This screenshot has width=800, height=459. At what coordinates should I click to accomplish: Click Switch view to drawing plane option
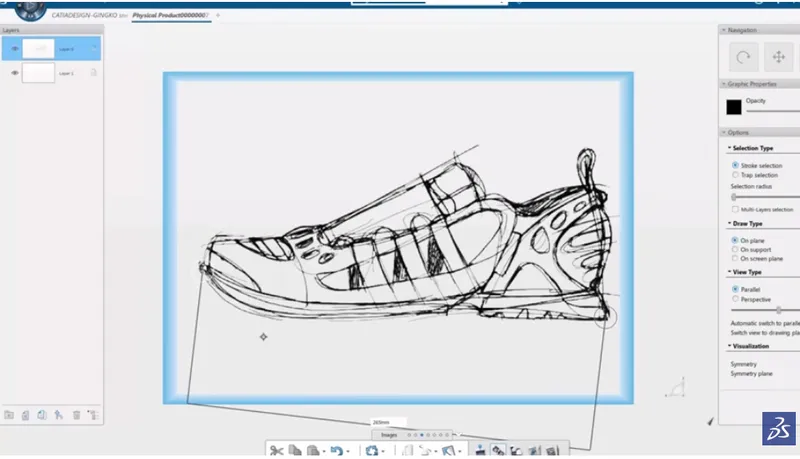click(x=765, y=333)
